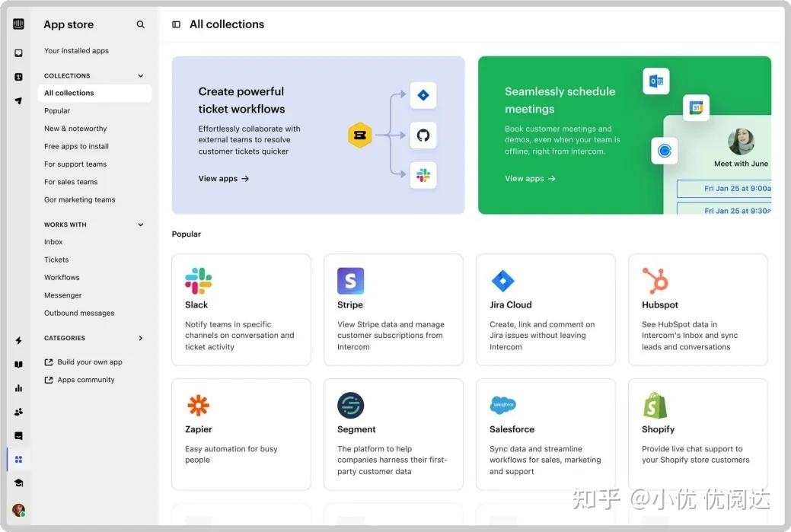Click the graduation cap Academy icon
This screenshot has height=532, width=791.
[18, 483]
